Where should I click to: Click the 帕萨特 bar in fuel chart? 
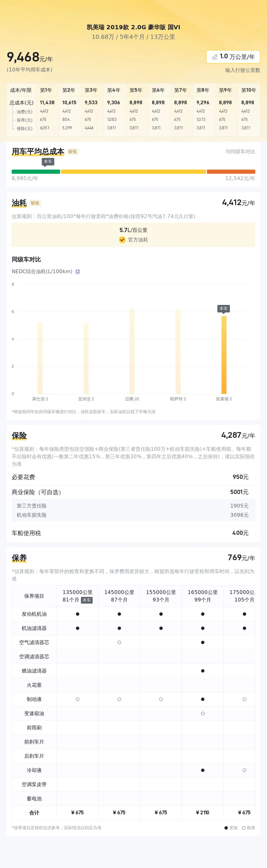pyautogui.click(x=178, y=352)
